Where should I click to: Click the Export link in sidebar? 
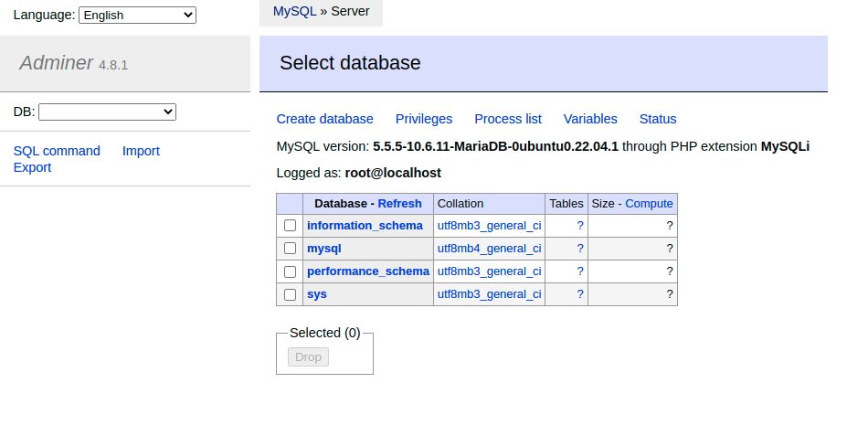pos(32,167)
